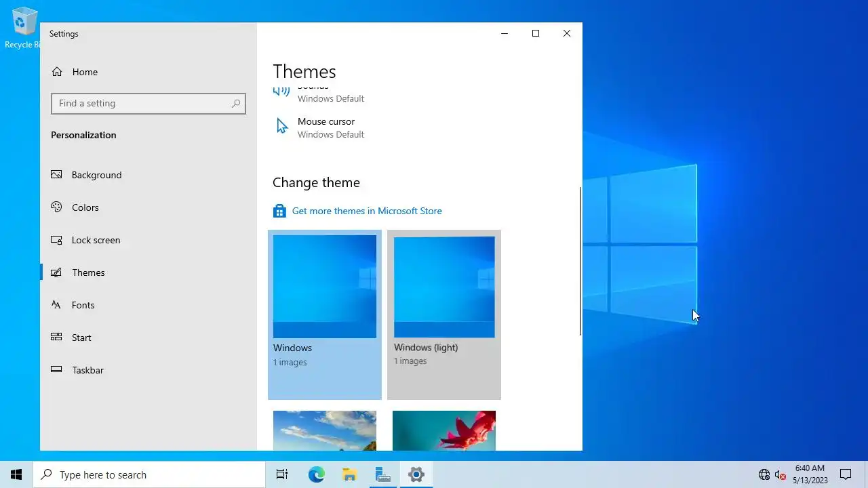868x488 pixels.
Task: Click the taskbar search box
Action: pyautogui.click(x=149, y=474)
